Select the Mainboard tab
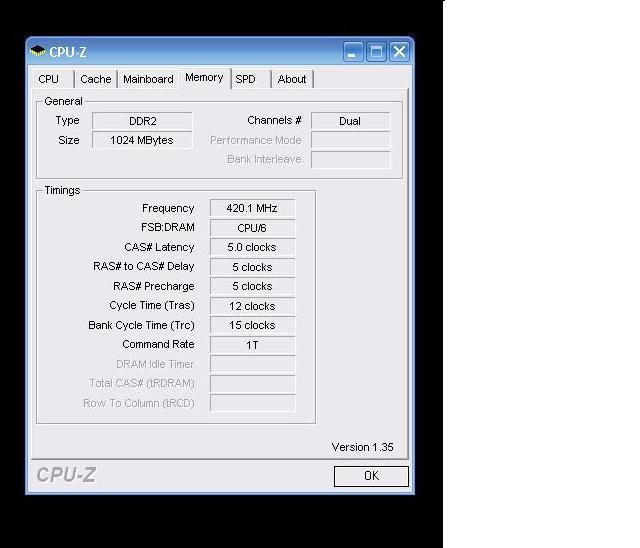Viewport: 640px width, 548px height. coord(148,79)
